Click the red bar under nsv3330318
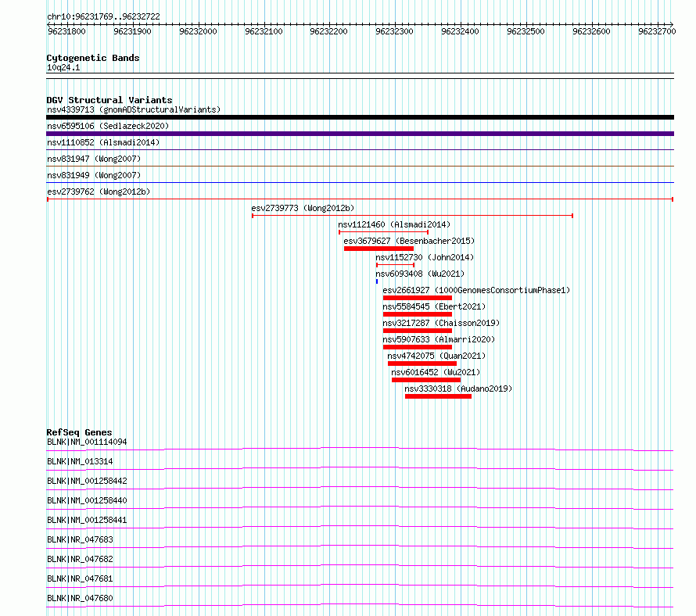696x616 pixels. (438, 396)
